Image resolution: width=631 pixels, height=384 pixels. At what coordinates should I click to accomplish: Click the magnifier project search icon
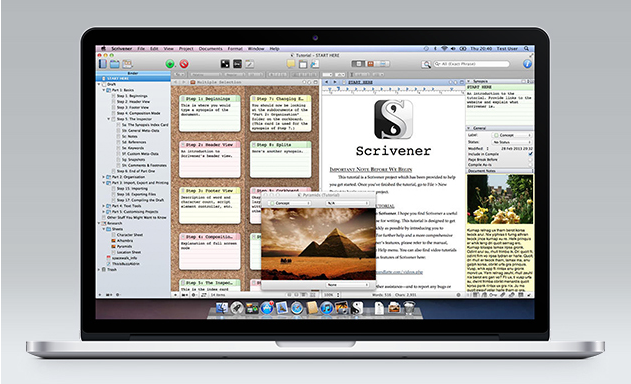(x=426, y=64)
